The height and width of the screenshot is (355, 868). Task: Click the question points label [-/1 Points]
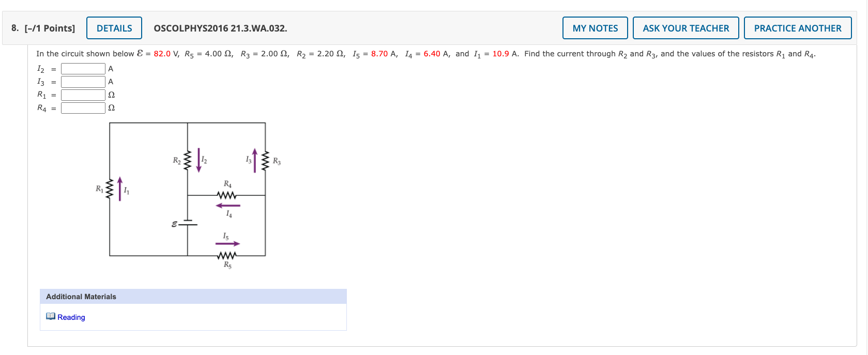tap(46, 28)
